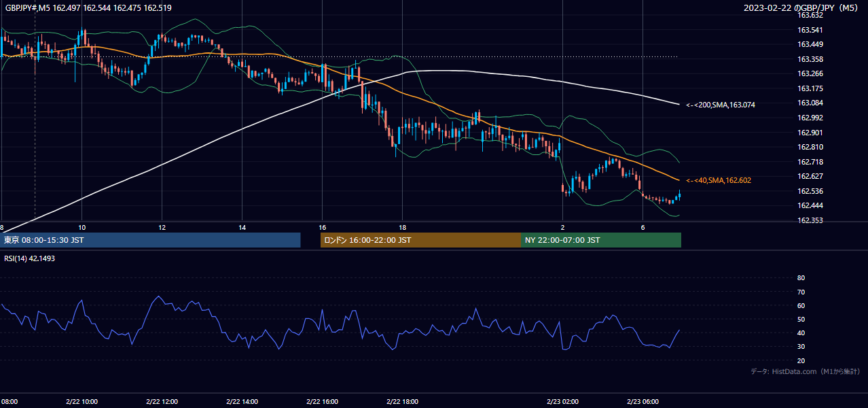Screen dimensions: 868x408
Task: Click price axis label 163.449
Action: (x=810, y=44)
